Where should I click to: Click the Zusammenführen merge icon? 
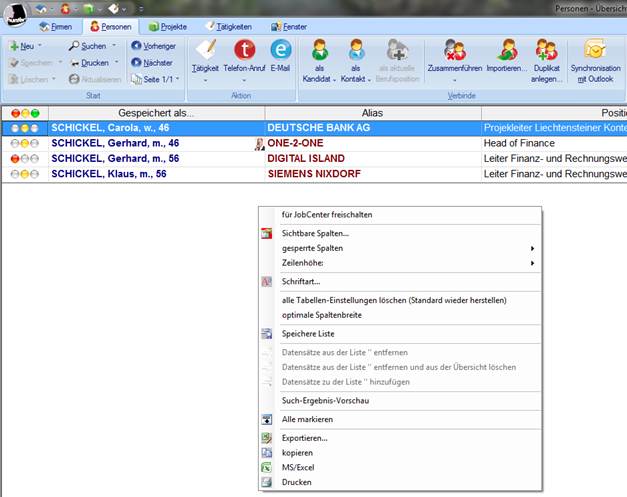click(x=455, y=50)
